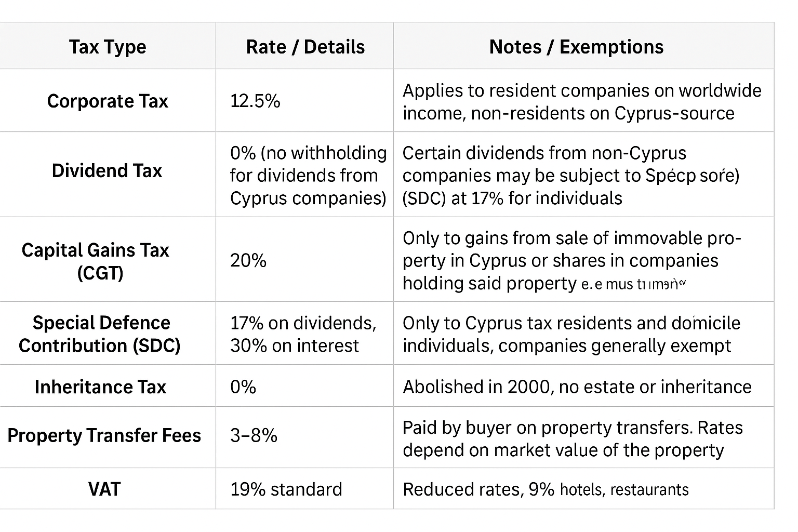Select the VAT row label
This screenshot has width=798, height=532.
coord(104,489)
